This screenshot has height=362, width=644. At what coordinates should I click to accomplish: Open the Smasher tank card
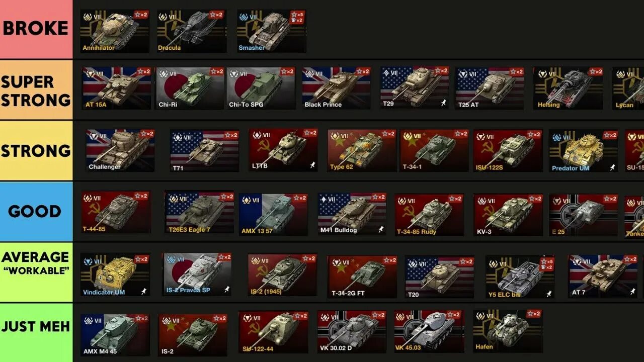click(x=271, y=31)
